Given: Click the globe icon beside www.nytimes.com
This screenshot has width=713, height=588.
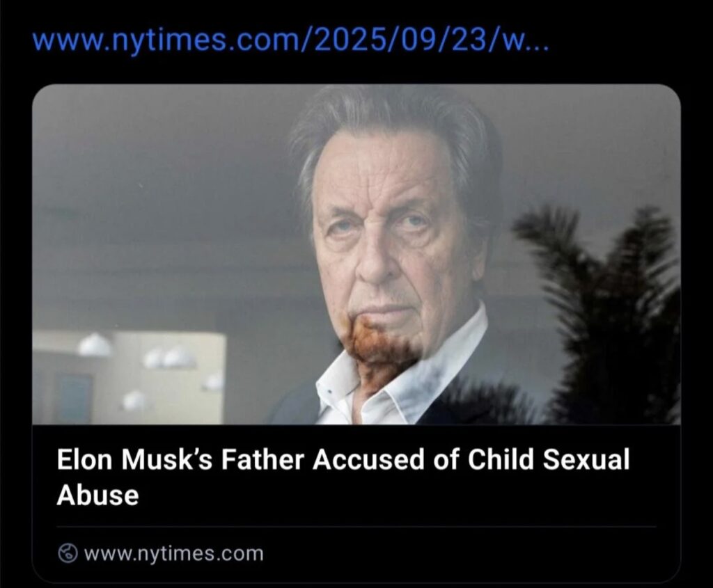Looking at the screenshot, I should tap(68, 553).
